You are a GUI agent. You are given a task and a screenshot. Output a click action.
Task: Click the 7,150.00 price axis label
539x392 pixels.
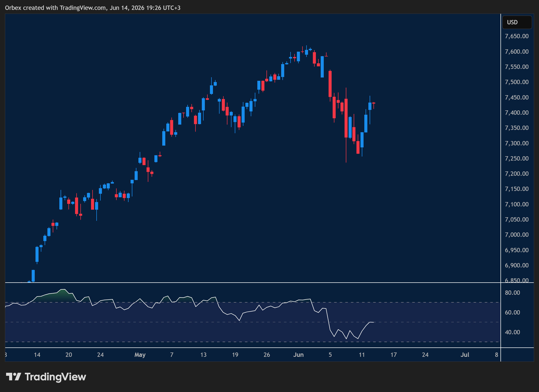(517, 189)
